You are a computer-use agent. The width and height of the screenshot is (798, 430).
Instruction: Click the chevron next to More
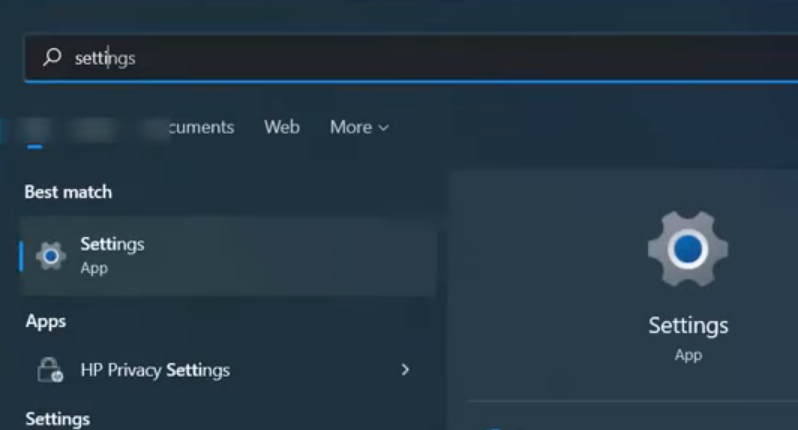[384, 128]
